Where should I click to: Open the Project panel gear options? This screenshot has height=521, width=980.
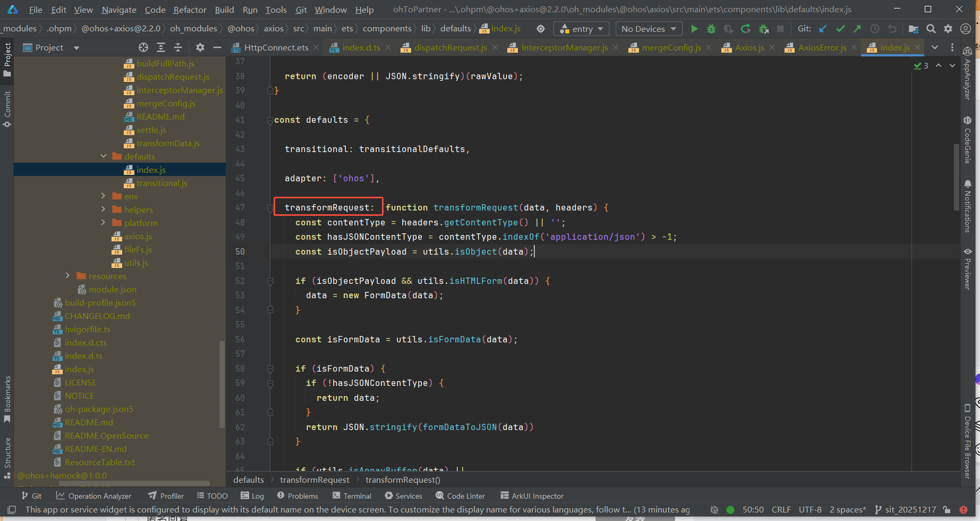[200, 47]
